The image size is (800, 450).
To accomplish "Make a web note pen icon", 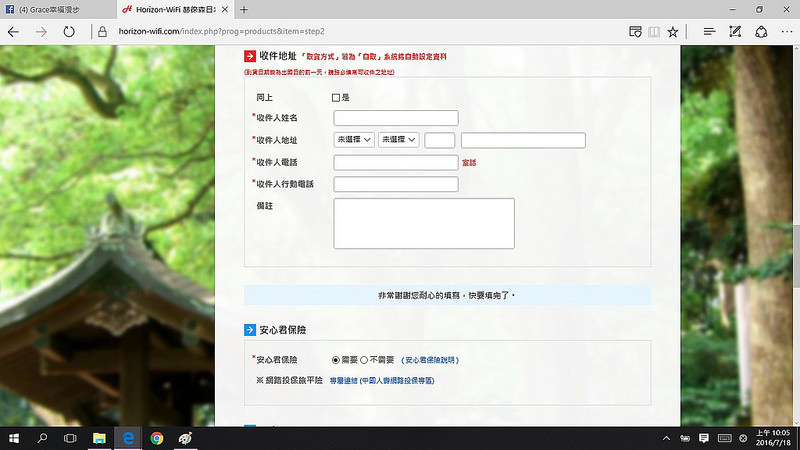I will (x=735, y=32).
